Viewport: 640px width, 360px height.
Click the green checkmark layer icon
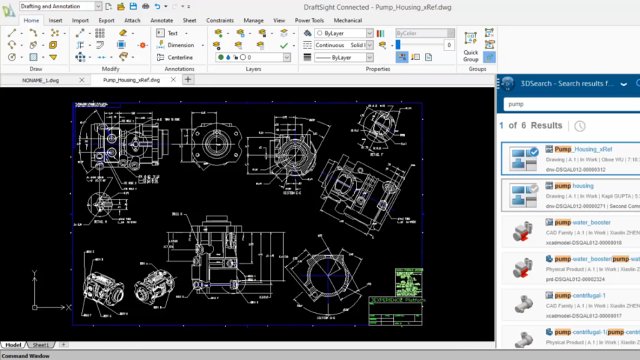tap(284, 45)
